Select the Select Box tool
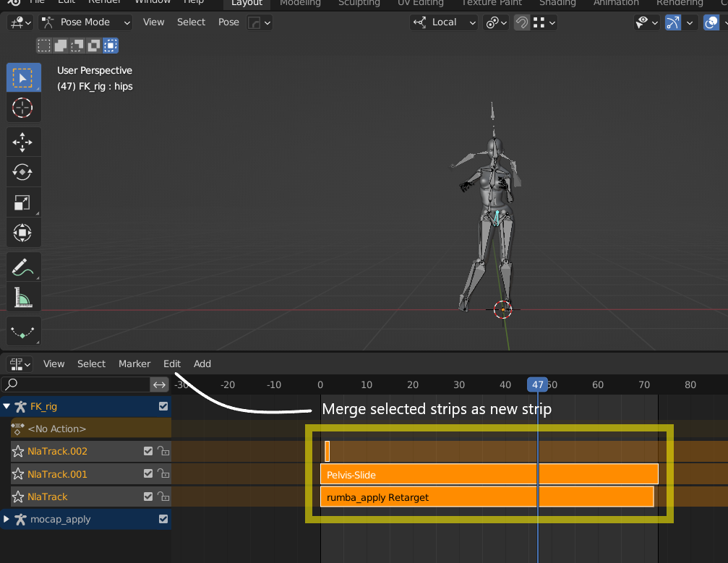The image size is (728, 563). point(23,77)
